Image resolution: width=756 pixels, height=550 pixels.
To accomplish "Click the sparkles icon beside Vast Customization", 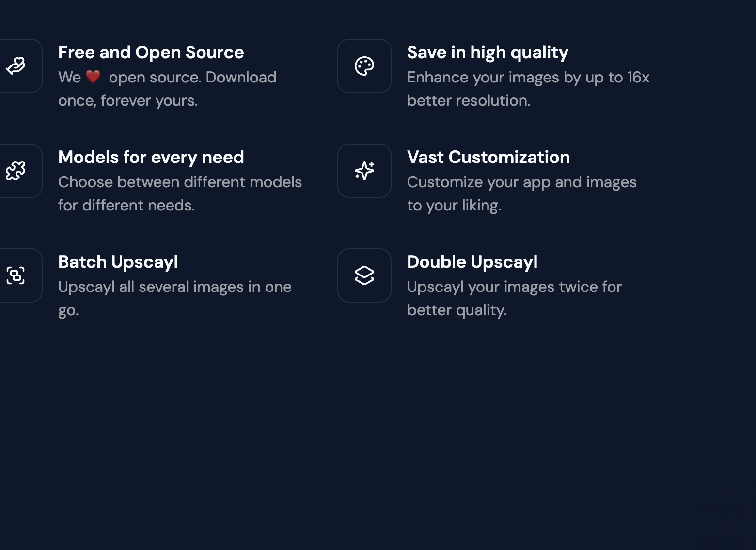I will pos(364,171).
